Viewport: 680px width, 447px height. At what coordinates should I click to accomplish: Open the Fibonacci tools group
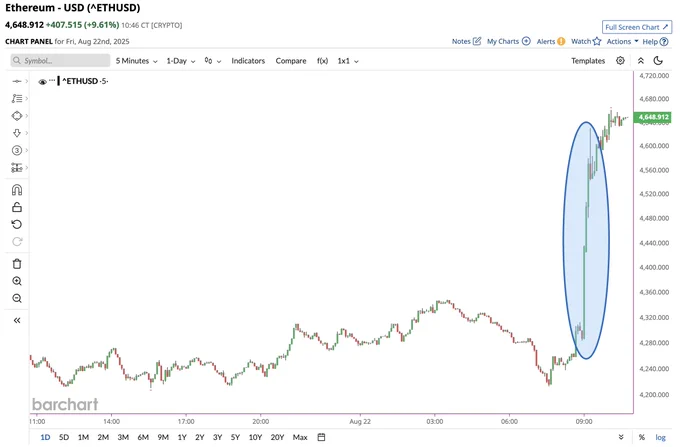(x=16, y=98)
